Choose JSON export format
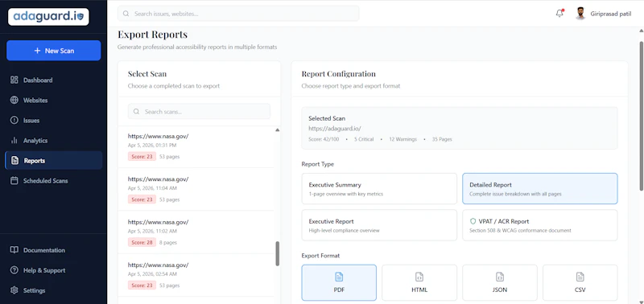Image resolution: width=644 pixels, height=304 pixels. click(x=499, y=282)
